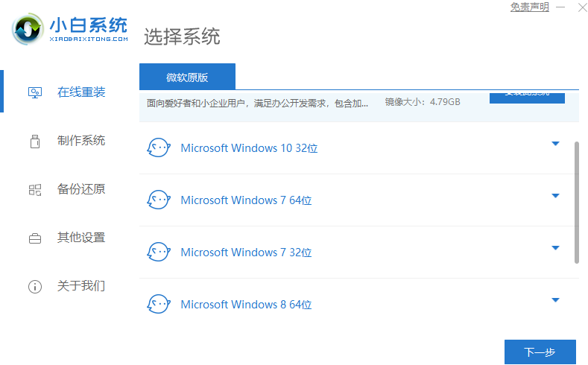Expand the Windows 10 32位 entry arrow
This screenshot has height=365, width=588.
[x=555, y=144]
